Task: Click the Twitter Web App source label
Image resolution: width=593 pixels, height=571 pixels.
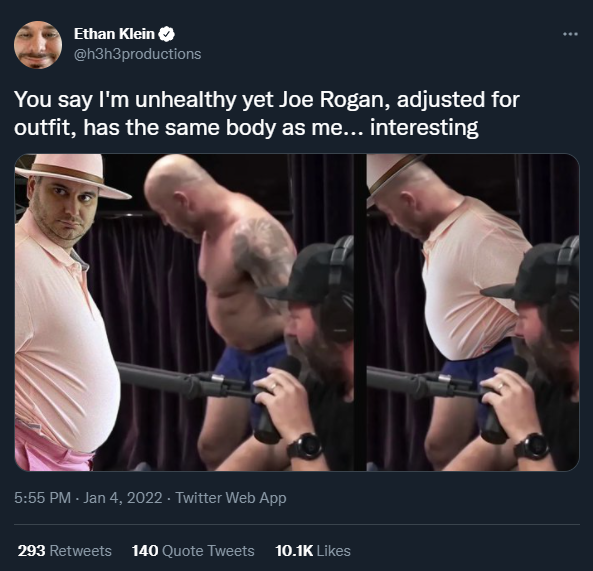Action: coord(231,498)
